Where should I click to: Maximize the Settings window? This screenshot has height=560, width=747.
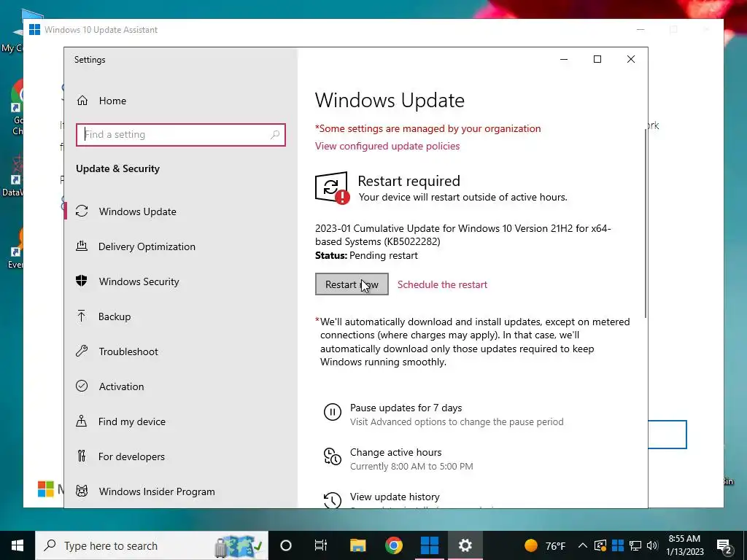(x=597, y=59)
